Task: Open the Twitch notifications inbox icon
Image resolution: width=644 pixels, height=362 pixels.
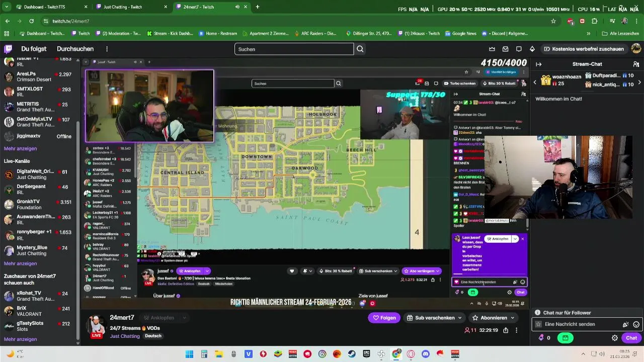Action: 506,49
